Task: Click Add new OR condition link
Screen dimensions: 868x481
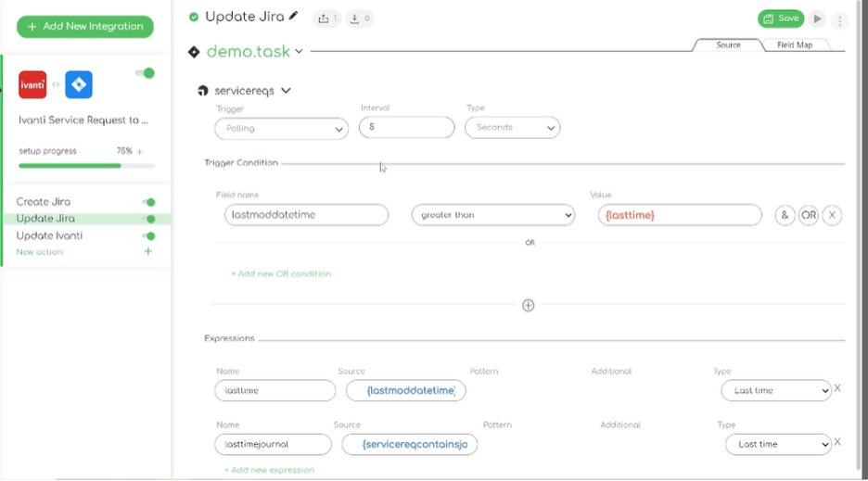Action: click(x=281, y=274)
